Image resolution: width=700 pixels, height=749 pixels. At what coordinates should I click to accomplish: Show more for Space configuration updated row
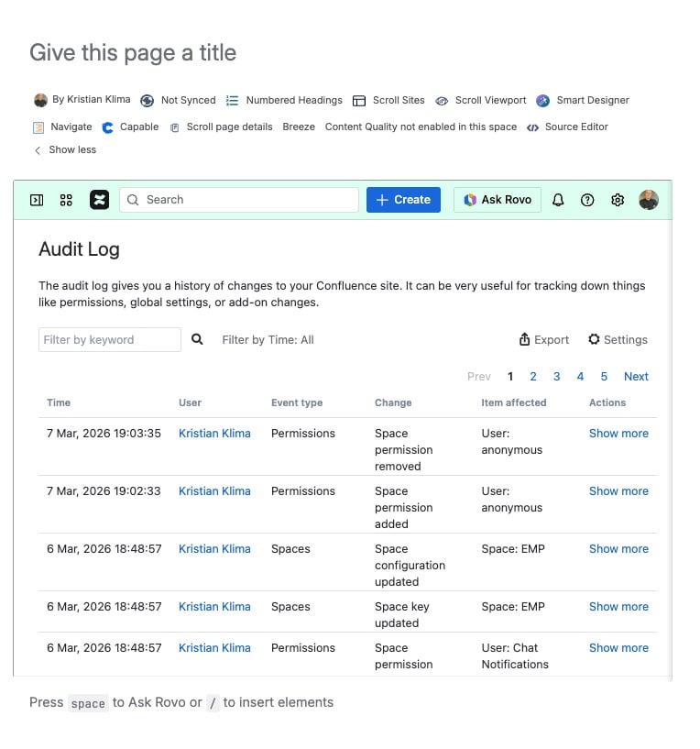coord(618,549)
